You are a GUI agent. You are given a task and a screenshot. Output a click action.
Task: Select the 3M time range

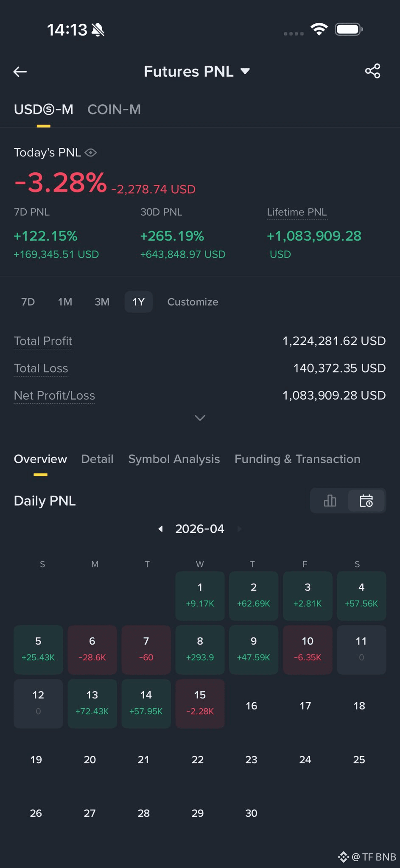click(x=102, y=302)
